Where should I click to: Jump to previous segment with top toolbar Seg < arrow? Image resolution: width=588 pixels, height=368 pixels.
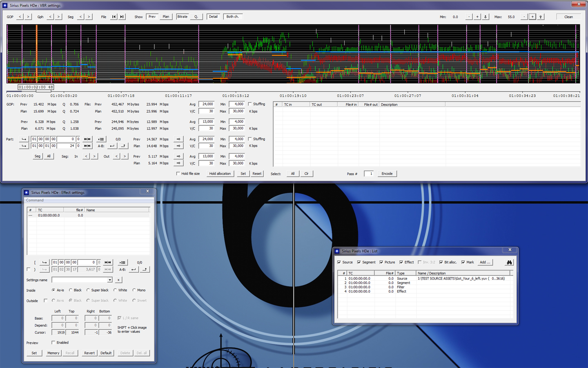tap(81, 17)
